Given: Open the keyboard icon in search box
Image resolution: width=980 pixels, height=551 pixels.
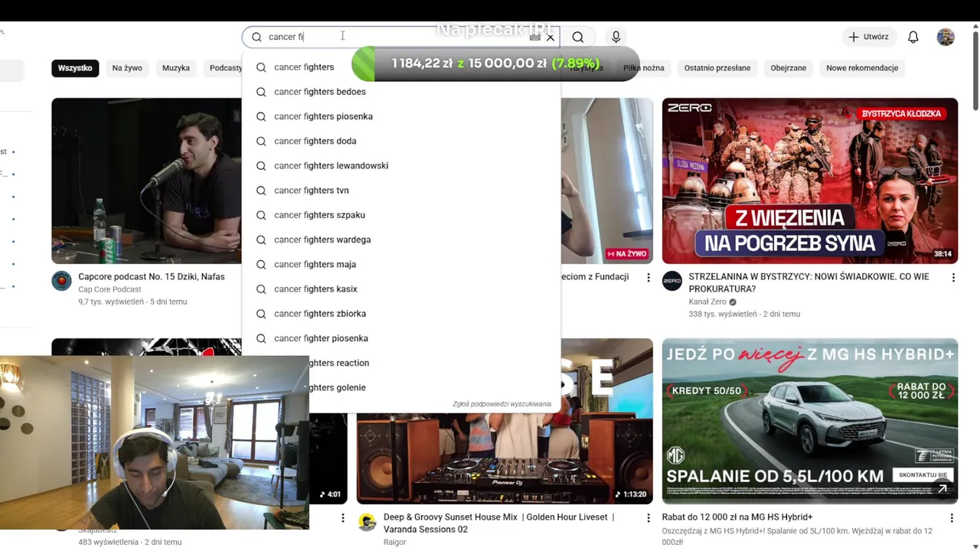Looking at the screenshot, I should tap(535, 37).
